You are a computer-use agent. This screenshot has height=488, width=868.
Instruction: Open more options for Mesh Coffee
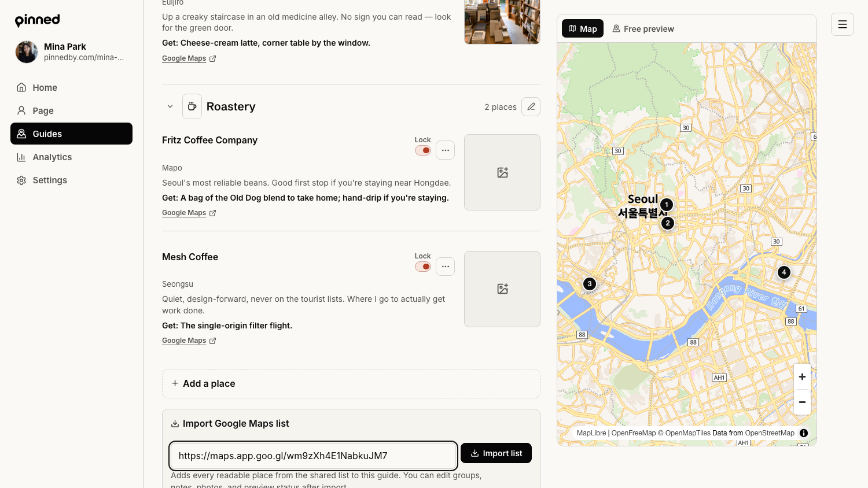coord(445,267)
